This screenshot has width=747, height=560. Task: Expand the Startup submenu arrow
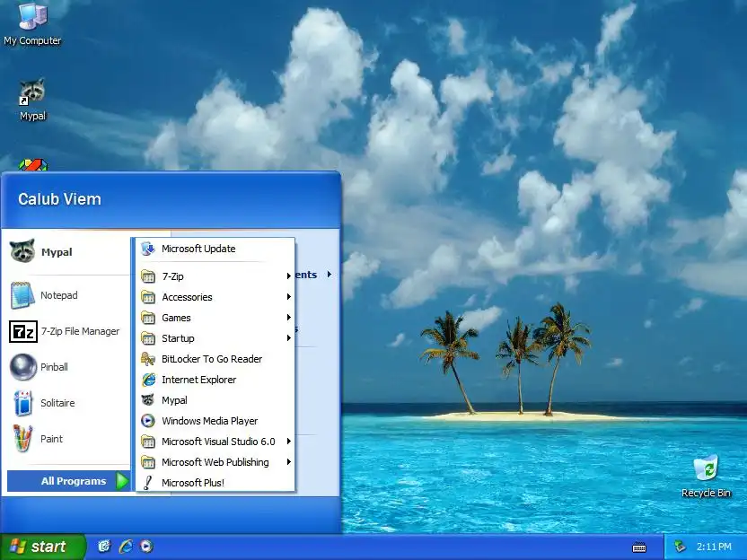289,338
